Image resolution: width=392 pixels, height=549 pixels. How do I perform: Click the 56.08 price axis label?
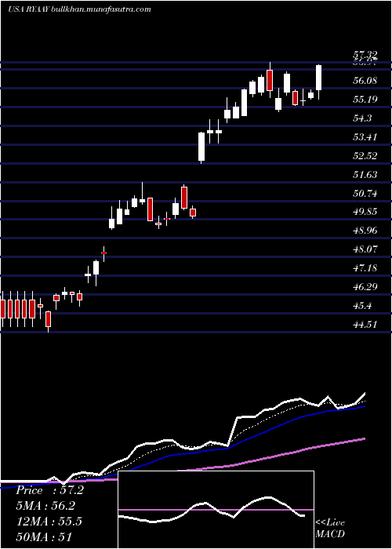click(x=365, y=81)
